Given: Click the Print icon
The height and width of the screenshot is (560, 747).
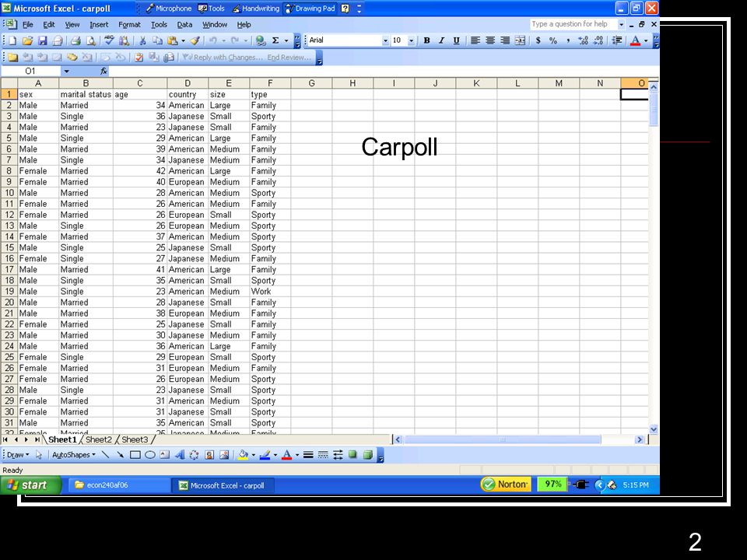Looking at the screenshot, I should [75, 41].
